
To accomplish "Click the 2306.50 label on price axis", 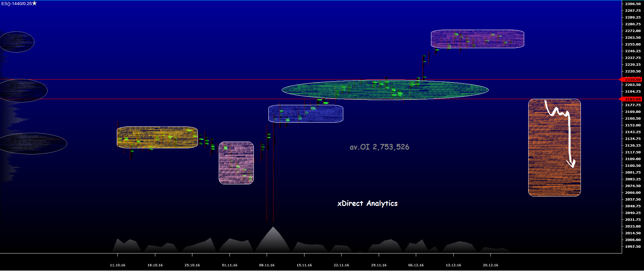I will click(x=633, y=4).
